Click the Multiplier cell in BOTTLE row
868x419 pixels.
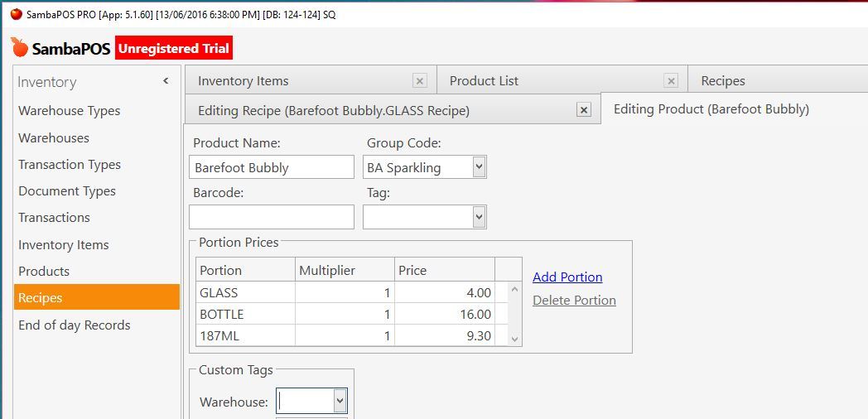345,314
